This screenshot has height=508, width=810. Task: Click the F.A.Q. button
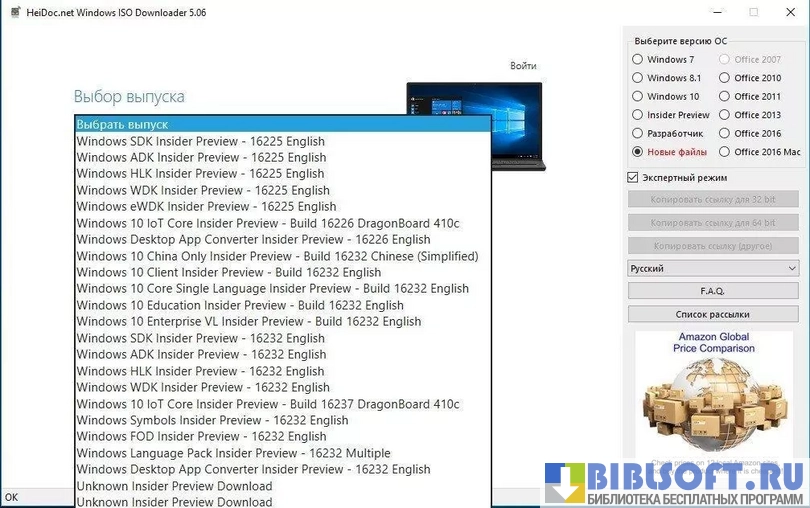[713, 290]
